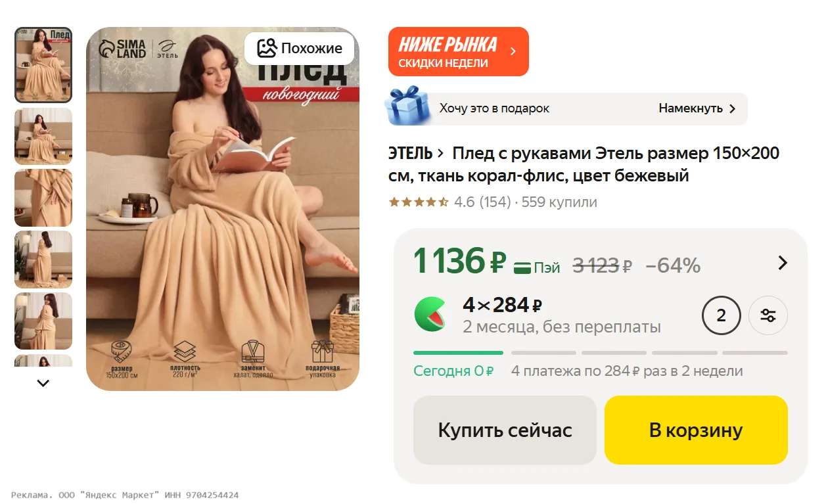
Task: Click the main product photo
Action: tap(223, 209)
